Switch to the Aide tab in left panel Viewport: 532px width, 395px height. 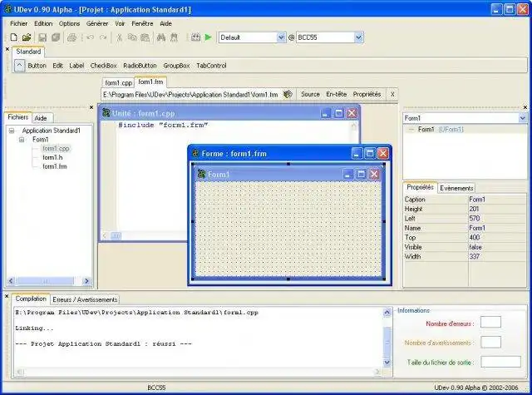(x=41, y=118)
